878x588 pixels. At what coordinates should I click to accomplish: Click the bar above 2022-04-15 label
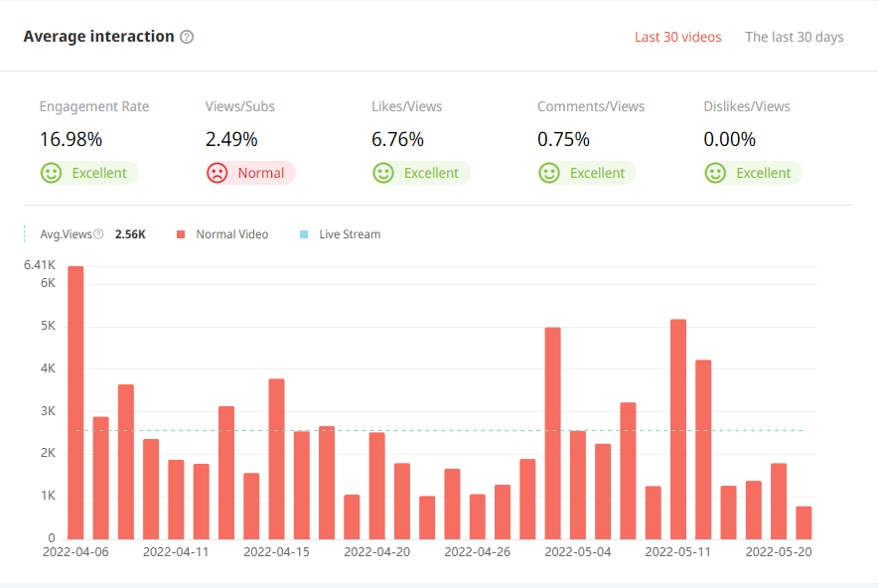click(276, 459)
